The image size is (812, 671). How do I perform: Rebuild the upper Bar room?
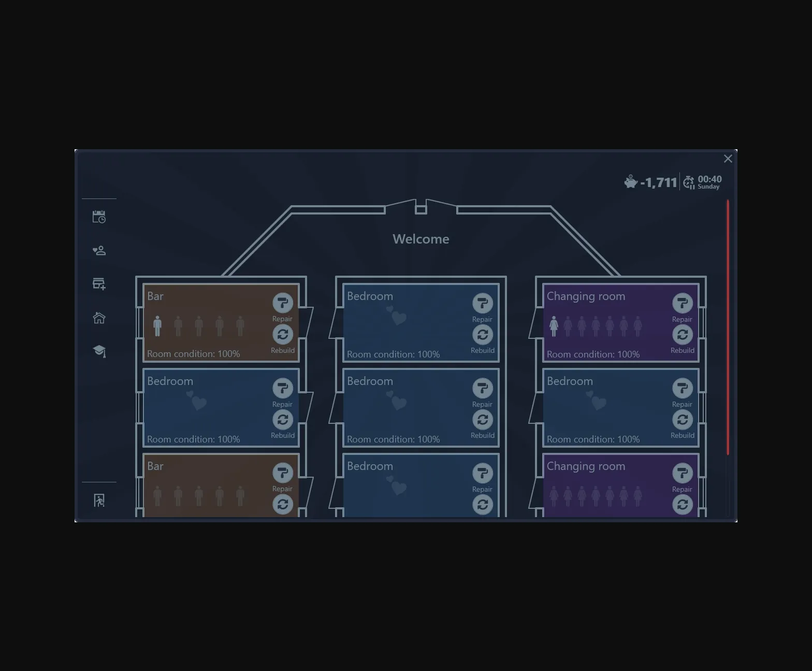tap(283, 335)
